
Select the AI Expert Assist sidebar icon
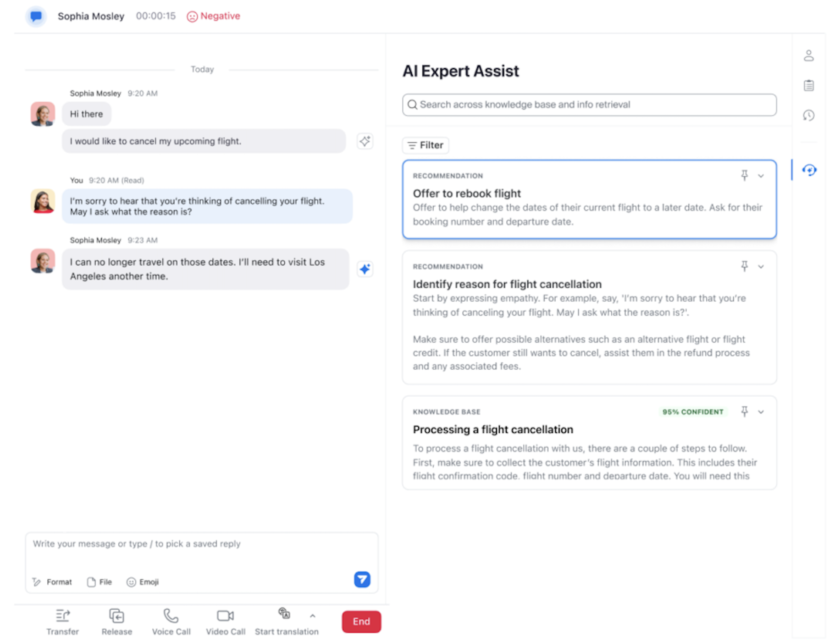point(809,170)
